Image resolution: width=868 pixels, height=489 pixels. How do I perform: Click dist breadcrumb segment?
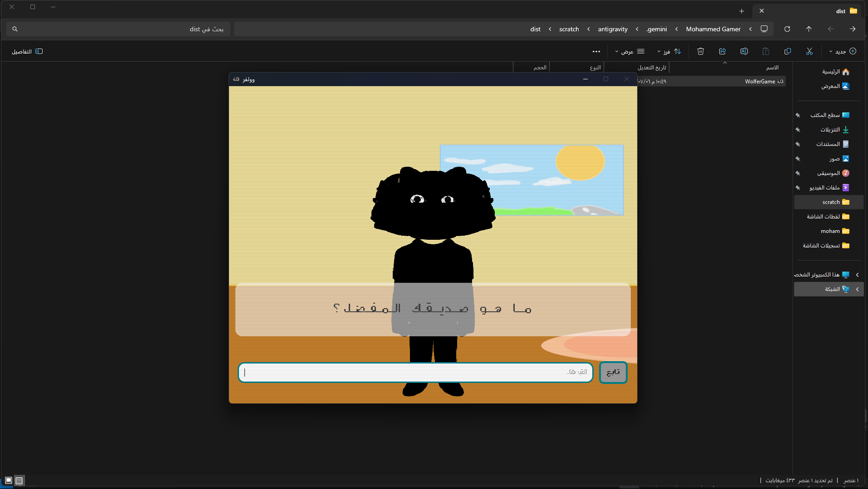coord(536,29)
